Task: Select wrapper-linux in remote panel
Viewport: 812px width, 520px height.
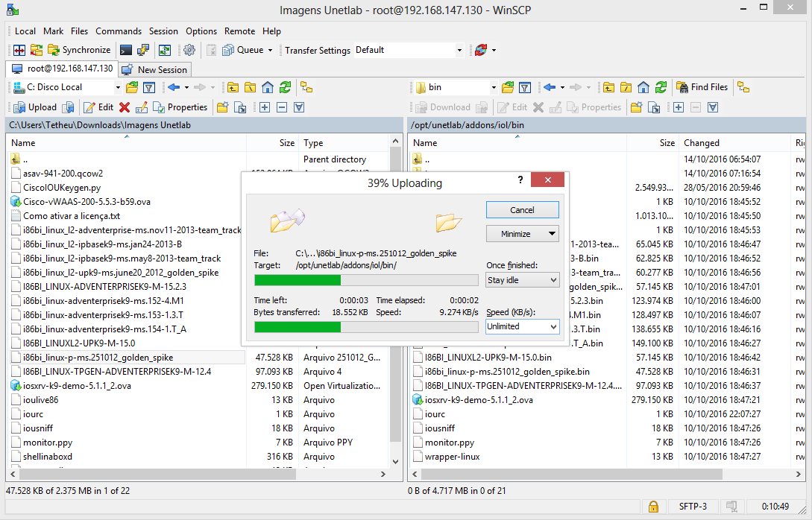Action: click(453, 457)
